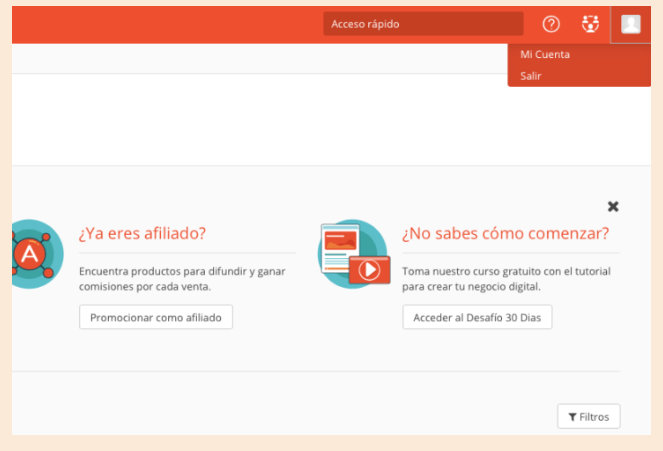
Task: Click text 'Toma nuestro curso gratuito con el tutorial'
Action: tap(506, 271)
